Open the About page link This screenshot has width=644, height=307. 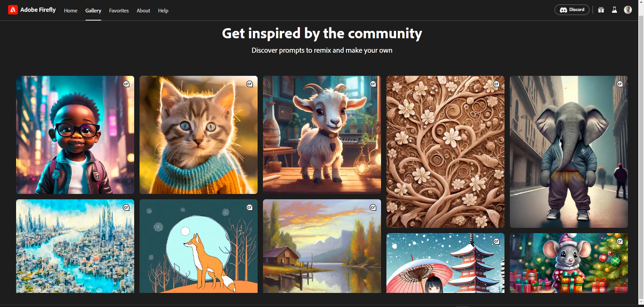[143, 11]
